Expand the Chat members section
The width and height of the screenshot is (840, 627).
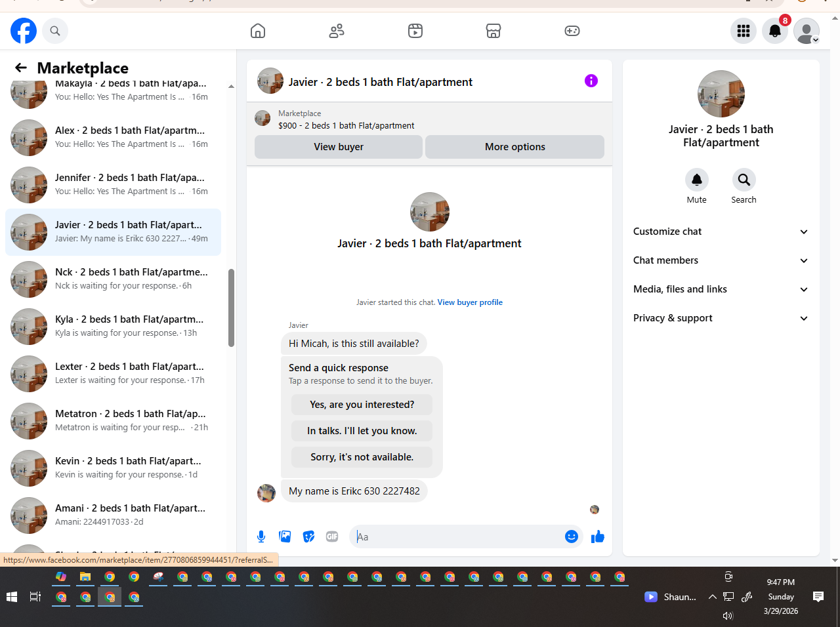721,260
